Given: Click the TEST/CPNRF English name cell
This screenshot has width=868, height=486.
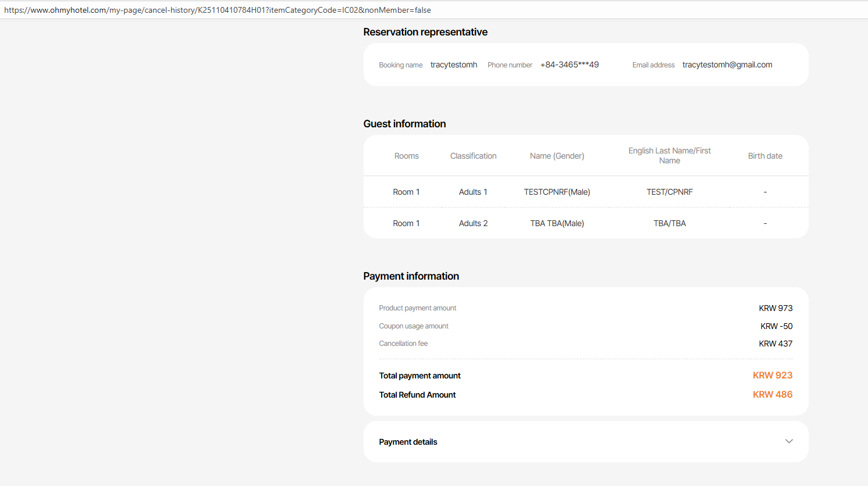Looking at the screenshot, I should click(670, 192).
